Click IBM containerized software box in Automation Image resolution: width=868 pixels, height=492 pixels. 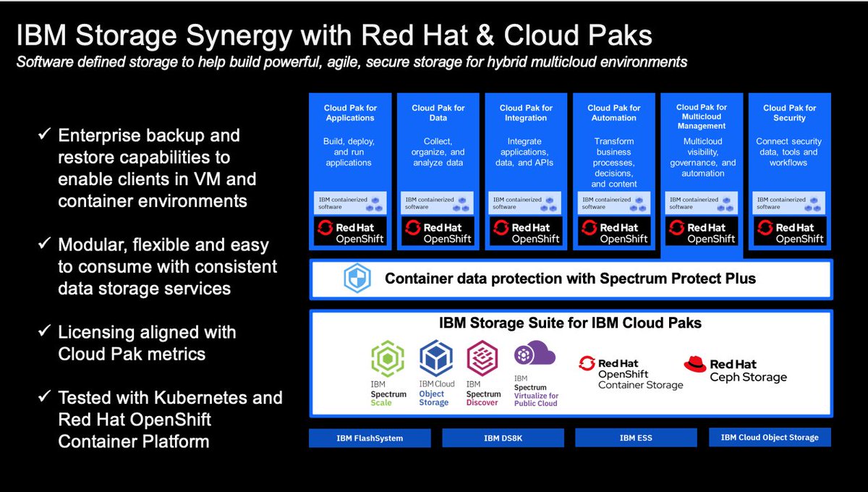[x=614, y=203]
